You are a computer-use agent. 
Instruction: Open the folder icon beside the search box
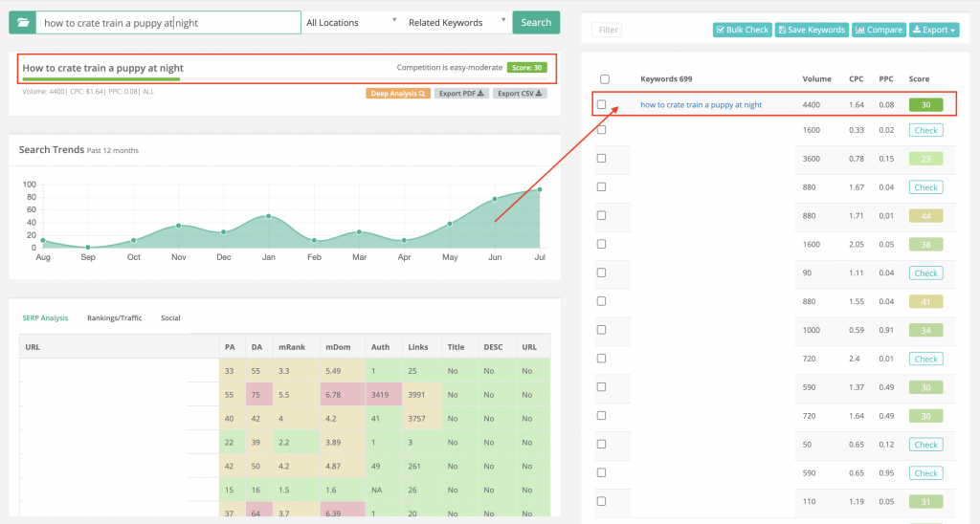point(23,23)
